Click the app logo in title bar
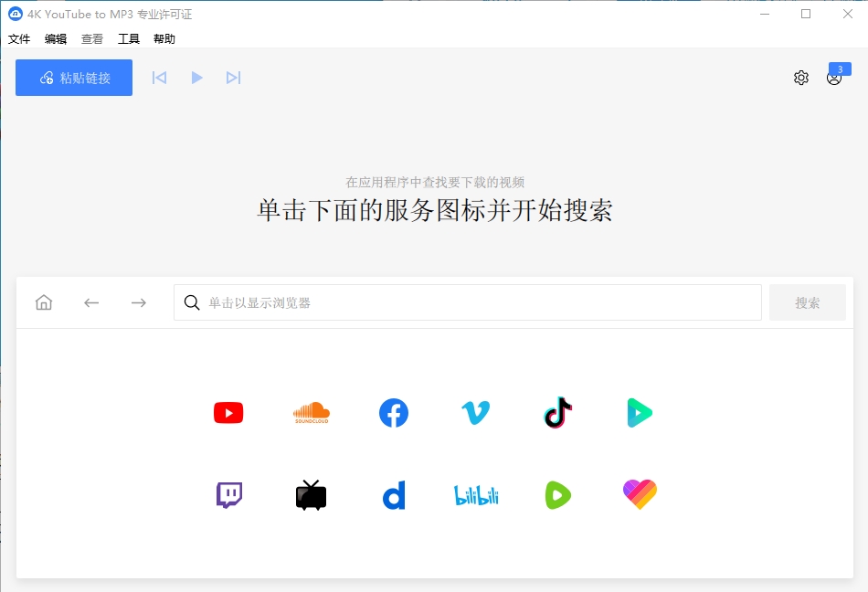The height and width of the screenshot is (592, 868). (x=16, y=14)
